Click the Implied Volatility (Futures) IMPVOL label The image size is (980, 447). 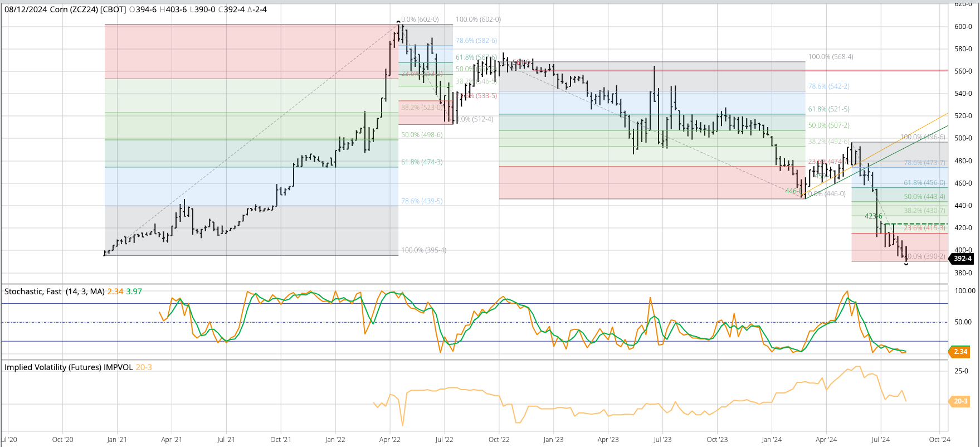point(69,367)
